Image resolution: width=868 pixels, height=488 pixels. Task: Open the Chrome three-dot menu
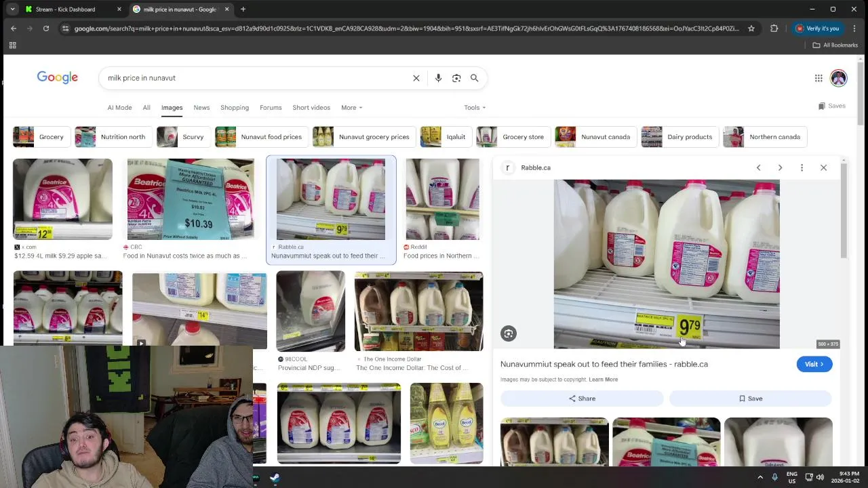[854, 28]
